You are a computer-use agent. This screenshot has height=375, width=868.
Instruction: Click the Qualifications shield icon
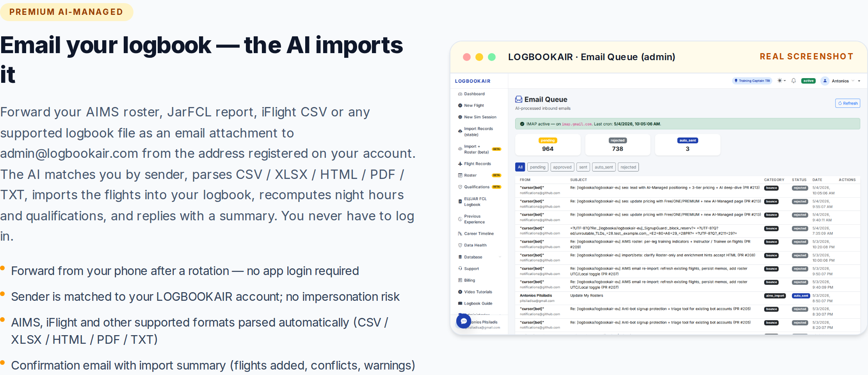[x=460, y=187]
